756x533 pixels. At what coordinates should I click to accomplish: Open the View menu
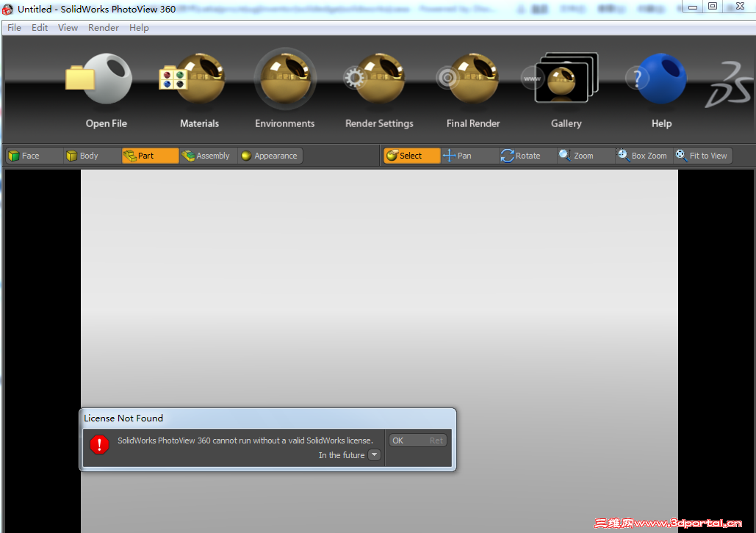click(x=68, y=28)
